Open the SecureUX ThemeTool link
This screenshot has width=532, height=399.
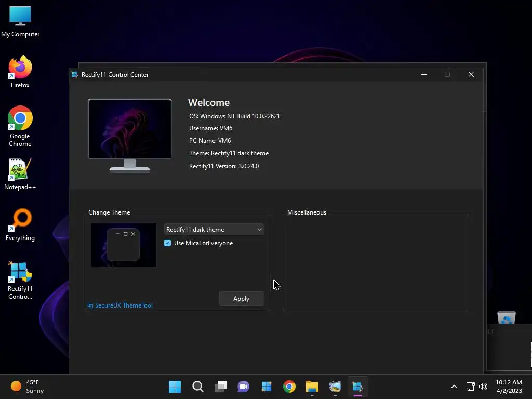click(x=120, y=305)
